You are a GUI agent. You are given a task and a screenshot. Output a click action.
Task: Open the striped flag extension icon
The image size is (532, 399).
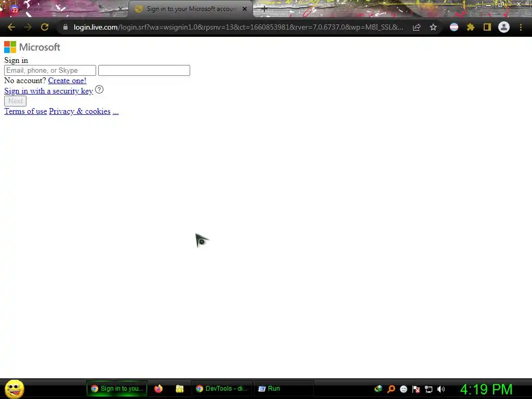pos(454,27)
